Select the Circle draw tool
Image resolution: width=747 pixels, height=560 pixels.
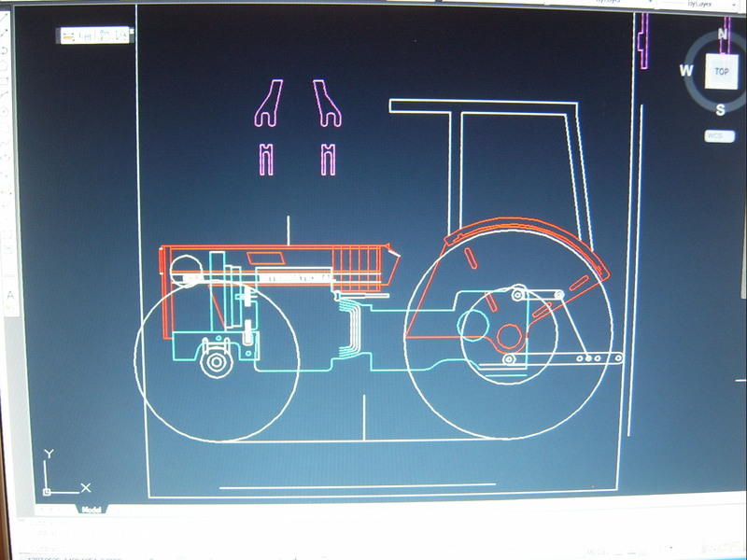pos(5,112)
